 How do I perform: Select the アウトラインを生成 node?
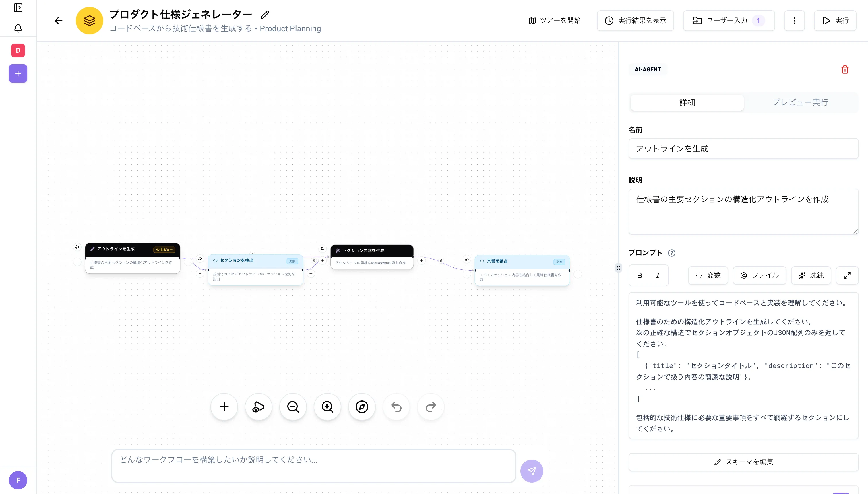click(x=132, y=258)
